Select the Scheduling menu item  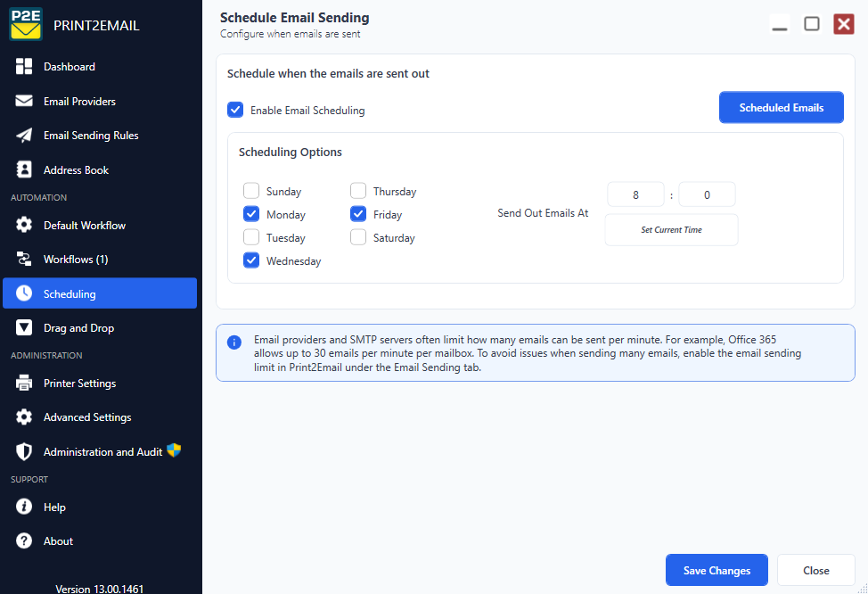pyautogui.click(x=100, y=293)
